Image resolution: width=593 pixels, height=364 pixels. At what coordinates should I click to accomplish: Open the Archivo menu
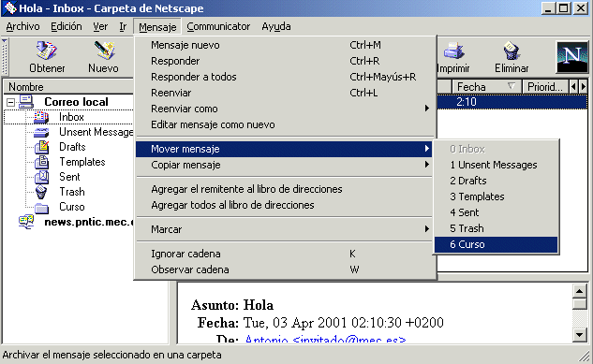coord(22,26)
